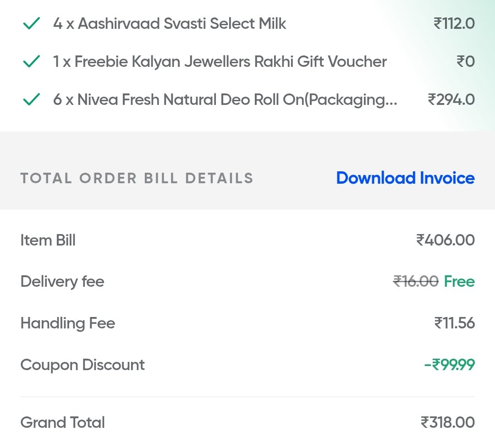The height and width of the screenshot is (448, 495).
Task: Click the green checkmark beside Aashirvaad Svasti Milk
Action: coord(32,23)
